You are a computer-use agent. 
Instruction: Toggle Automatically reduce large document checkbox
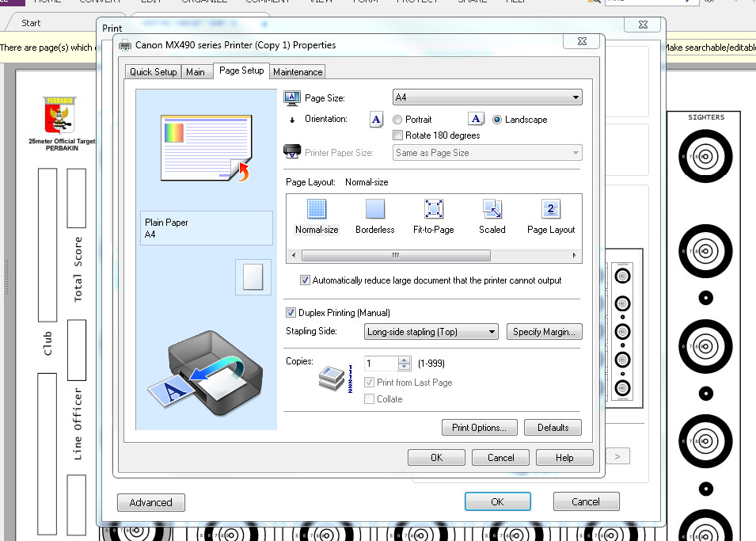click(305, 280)
